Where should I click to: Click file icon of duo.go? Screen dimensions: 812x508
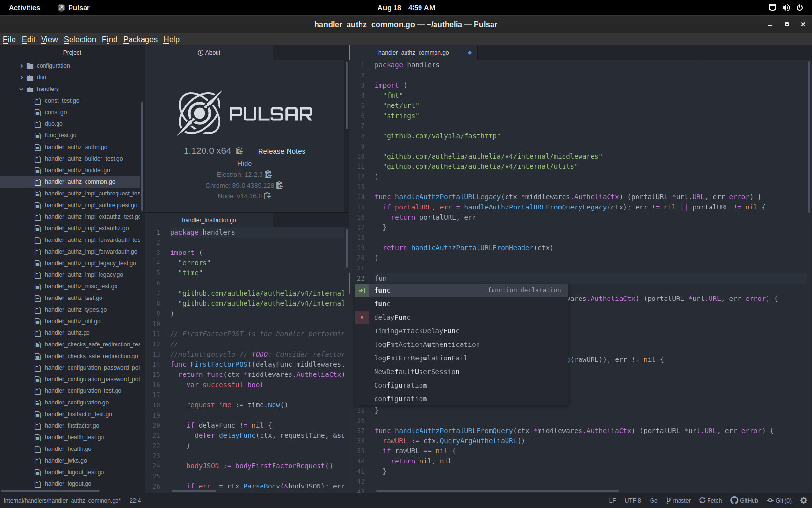click(x=38, y=124)
